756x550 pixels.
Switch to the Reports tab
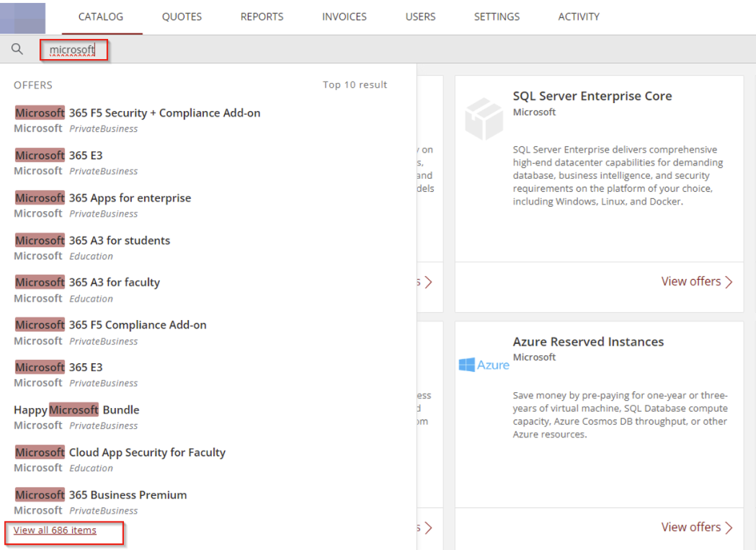point(262,17)
